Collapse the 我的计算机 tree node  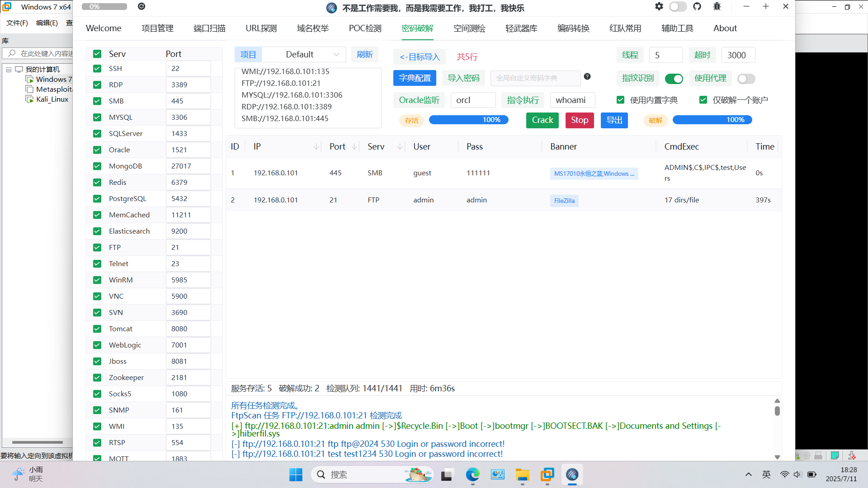8,69
